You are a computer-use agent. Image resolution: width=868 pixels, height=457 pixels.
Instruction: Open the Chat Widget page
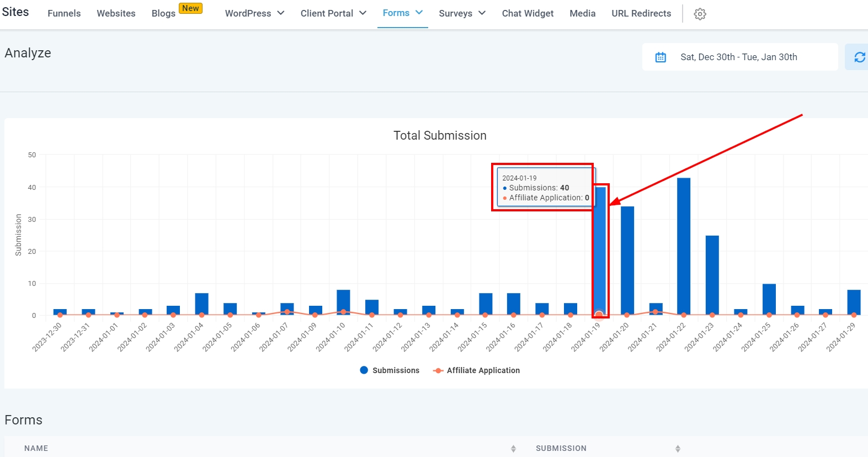point(528,13)
